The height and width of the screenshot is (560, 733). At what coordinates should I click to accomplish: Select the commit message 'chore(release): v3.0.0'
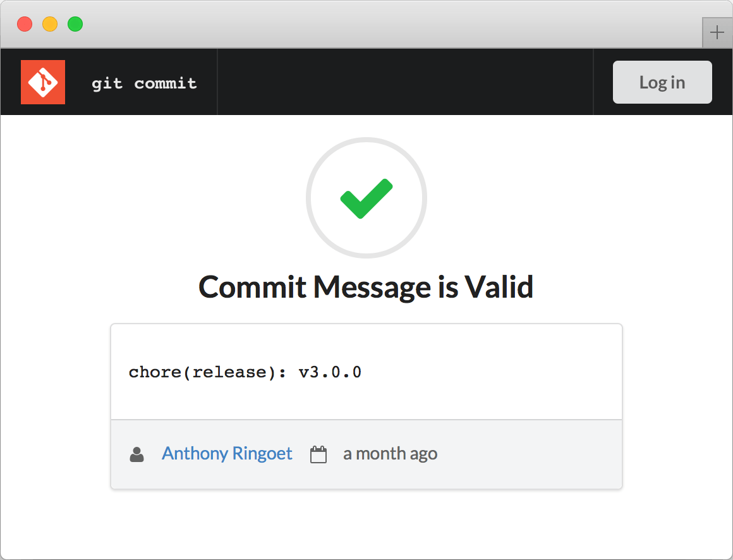coord(245,372)
